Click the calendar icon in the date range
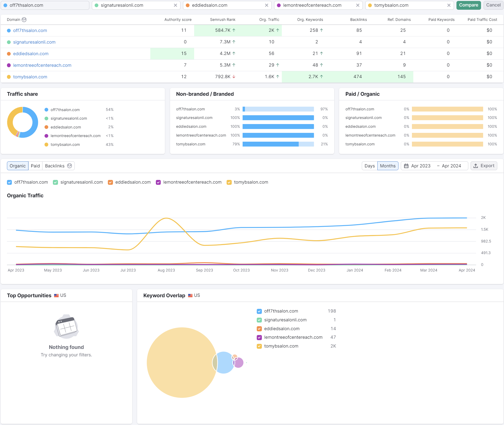The image size is (504, 425). pyautogui.click(x=406, y=166)
